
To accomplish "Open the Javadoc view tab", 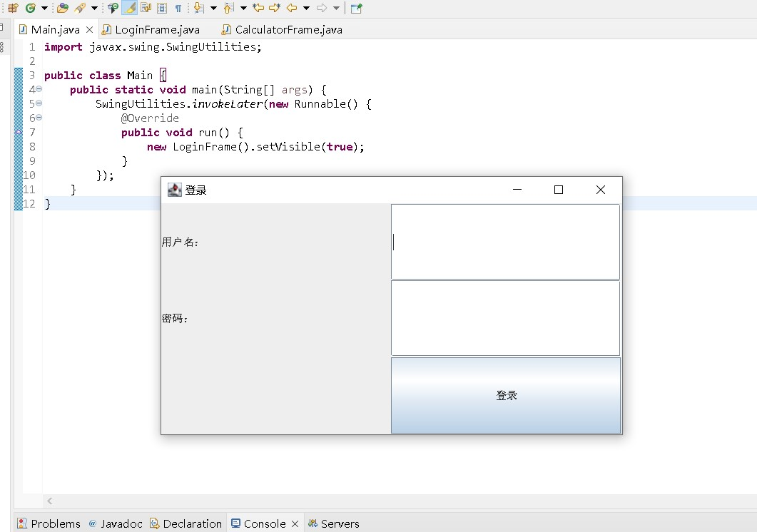I will pyautogui.click(x=116, y=523).
